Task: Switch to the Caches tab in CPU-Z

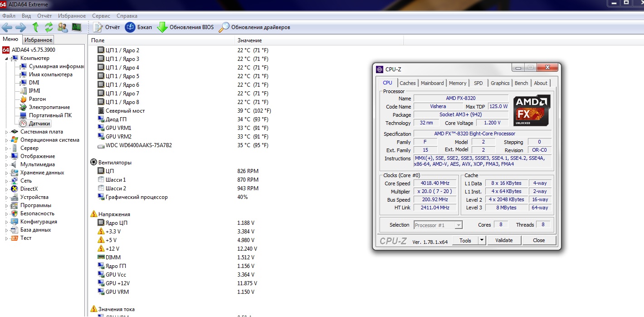Action: (x=407, y=83)
